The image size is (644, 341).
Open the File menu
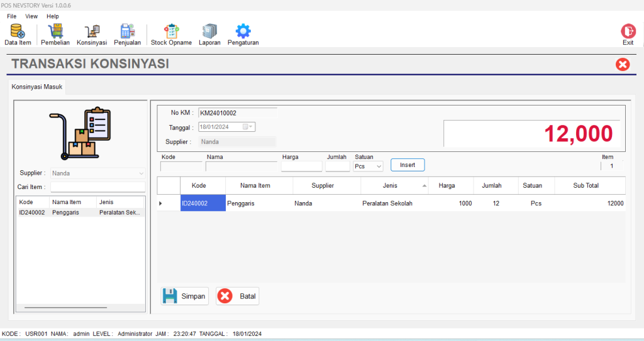click(x=11, y=16)
